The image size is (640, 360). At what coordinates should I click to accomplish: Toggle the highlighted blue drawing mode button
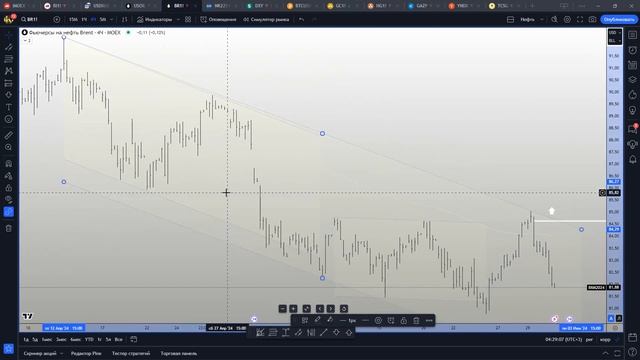pos(9,211)
